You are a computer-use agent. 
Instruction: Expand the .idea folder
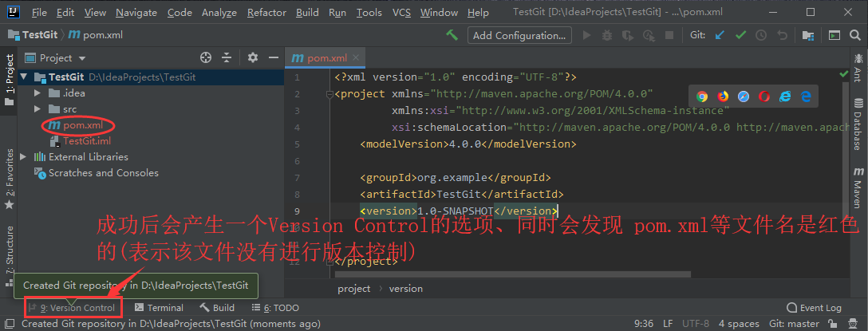pyautogui.click(x=37, y=93)
